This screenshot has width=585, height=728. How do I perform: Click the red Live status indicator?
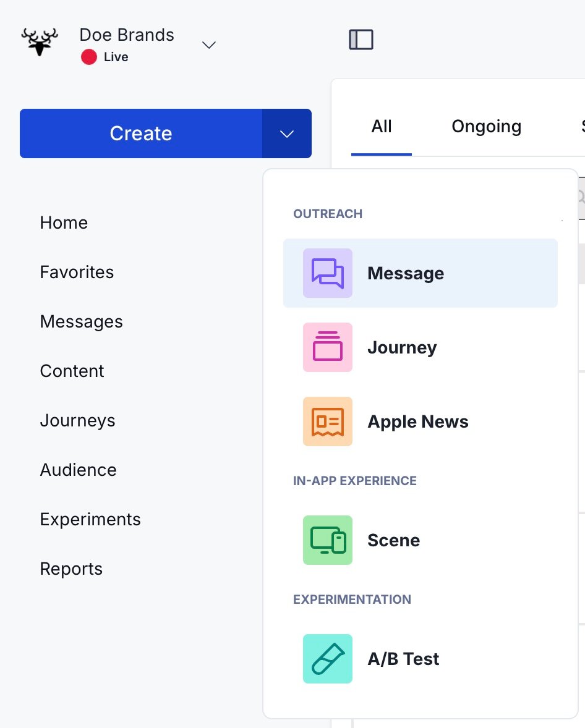coord(88,57)
